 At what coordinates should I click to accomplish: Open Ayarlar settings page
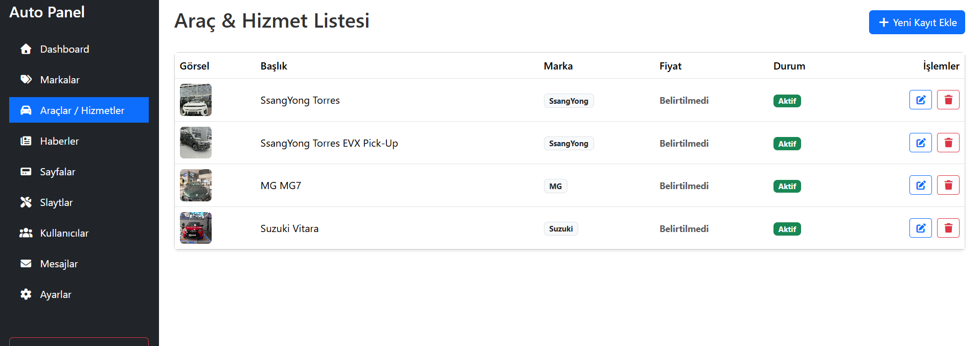click(x=56, y=294)
